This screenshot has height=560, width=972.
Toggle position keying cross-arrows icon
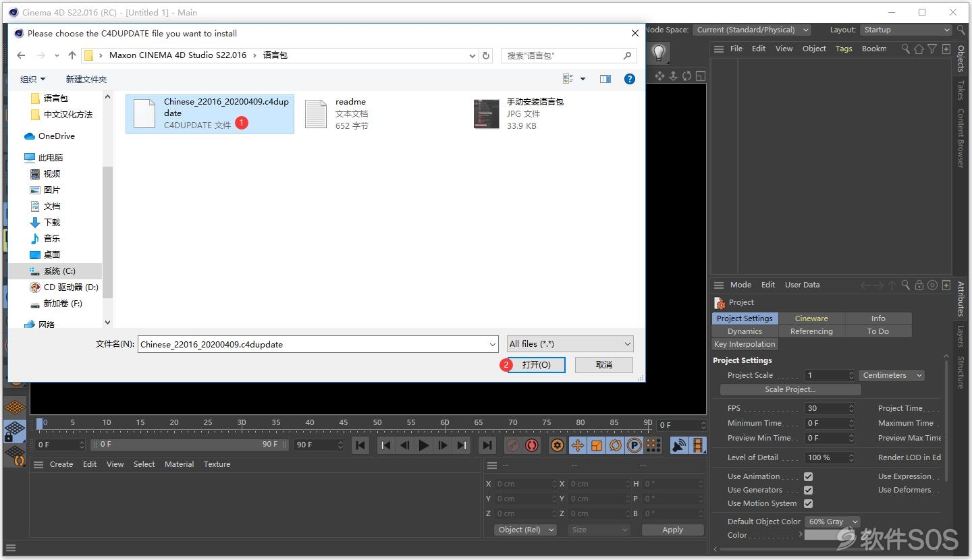[x=578, y=445]
